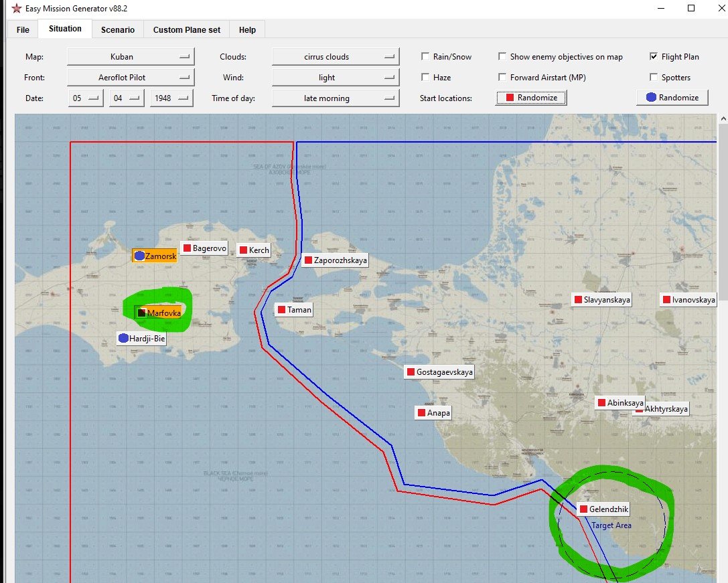Click the vertical scrollbar beside the map
This screenshot has height=583, width=728.
pyautogui.click(x=723, y=335)
